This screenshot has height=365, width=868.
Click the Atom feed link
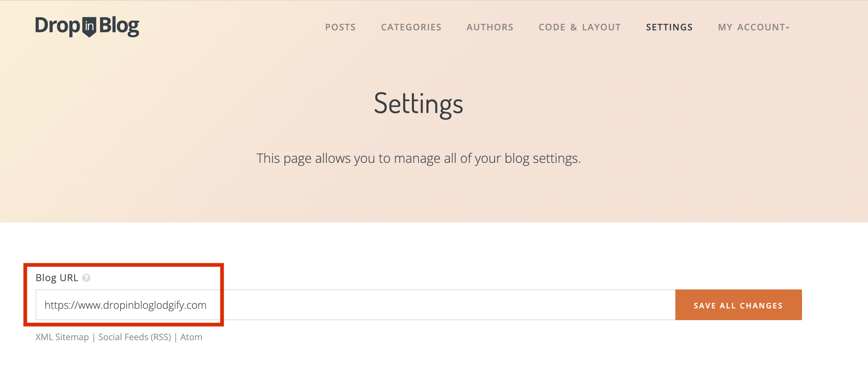tap(191, 337)
